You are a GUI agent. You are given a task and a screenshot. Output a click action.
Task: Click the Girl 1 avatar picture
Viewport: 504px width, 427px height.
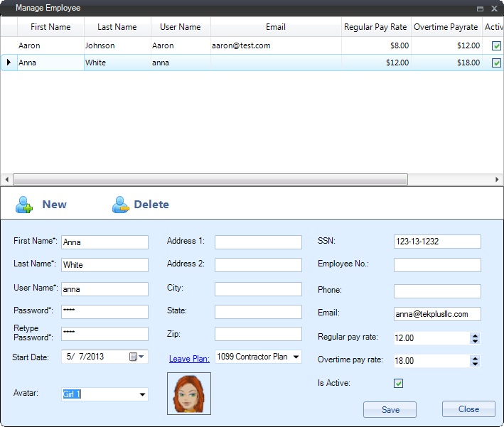(188, 394)
